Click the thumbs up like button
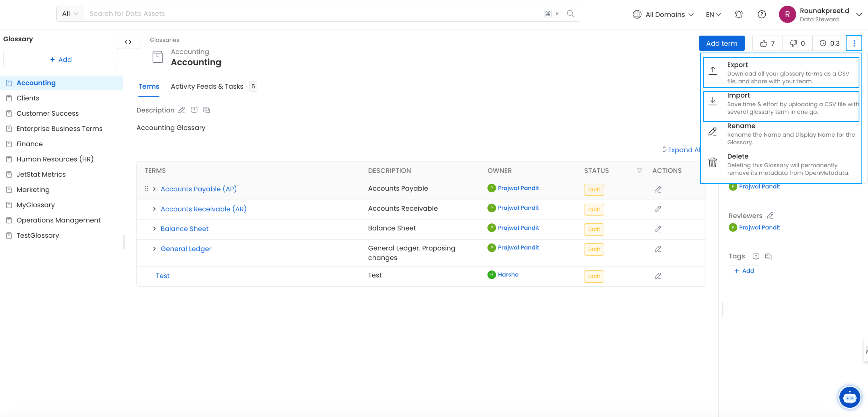This screenshot has height=417, width=868. [x=767, y=43]
